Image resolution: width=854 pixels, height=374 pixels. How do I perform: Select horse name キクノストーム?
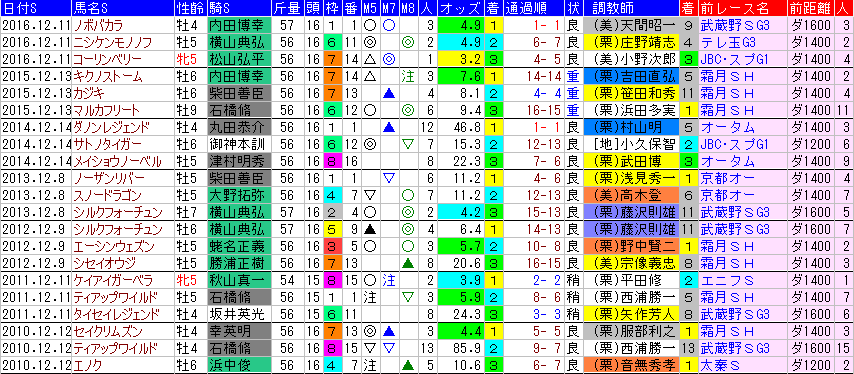tap(107, 76)
